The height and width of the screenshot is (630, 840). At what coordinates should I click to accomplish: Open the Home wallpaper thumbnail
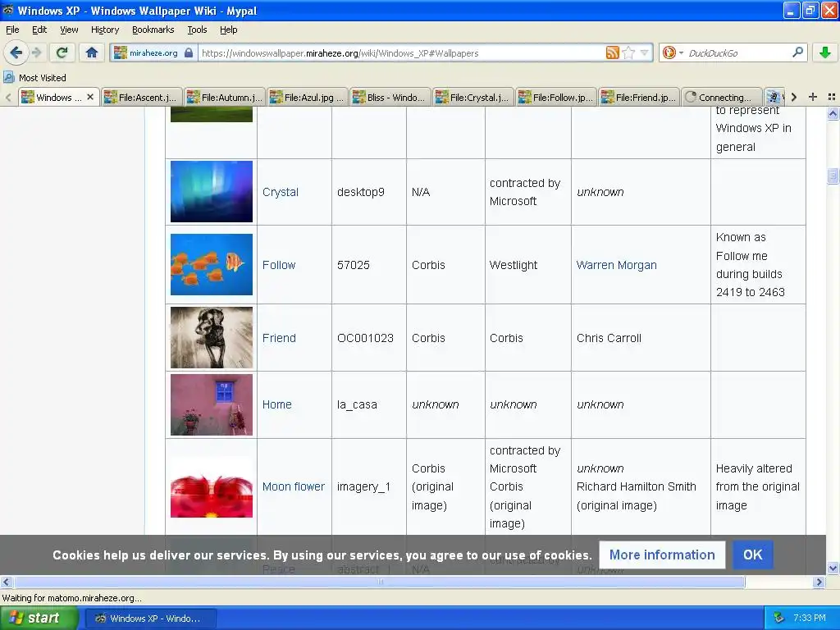click(x=212, y=404)
